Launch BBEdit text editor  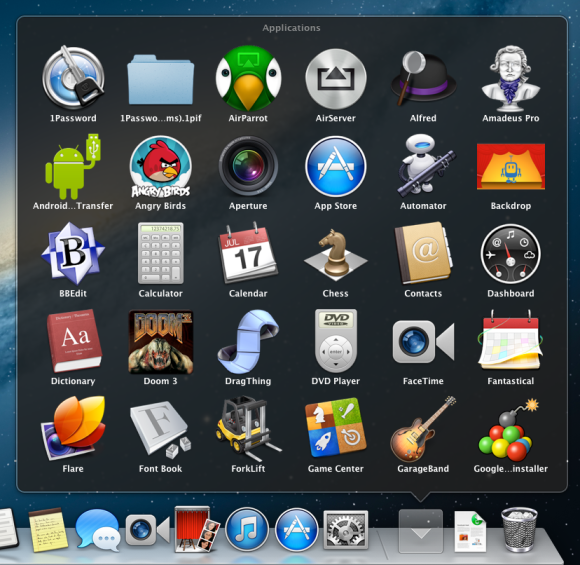pos(73,254)
